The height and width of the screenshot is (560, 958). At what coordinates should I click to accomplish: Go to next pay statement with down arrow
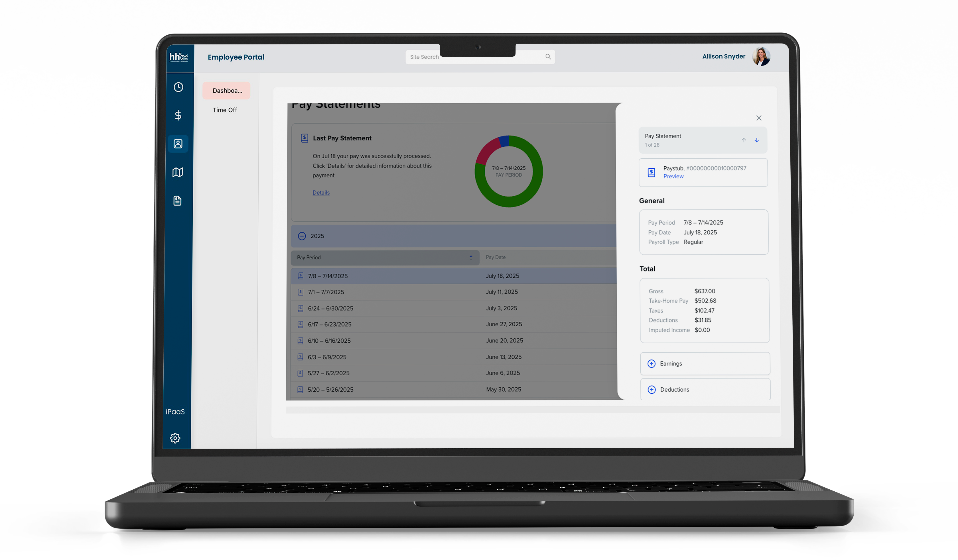756,140
